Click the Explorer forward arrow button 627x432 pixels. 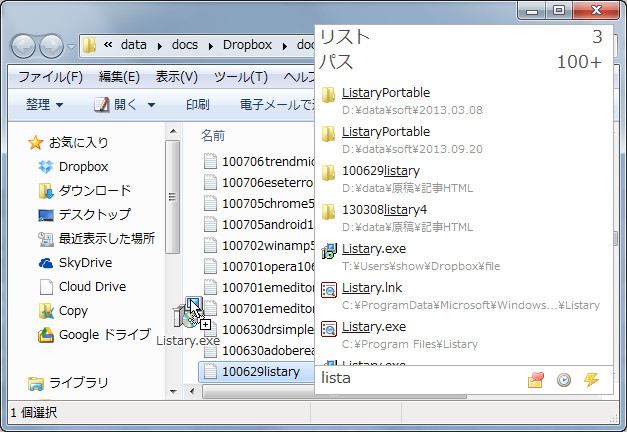(x=51, y=46)
